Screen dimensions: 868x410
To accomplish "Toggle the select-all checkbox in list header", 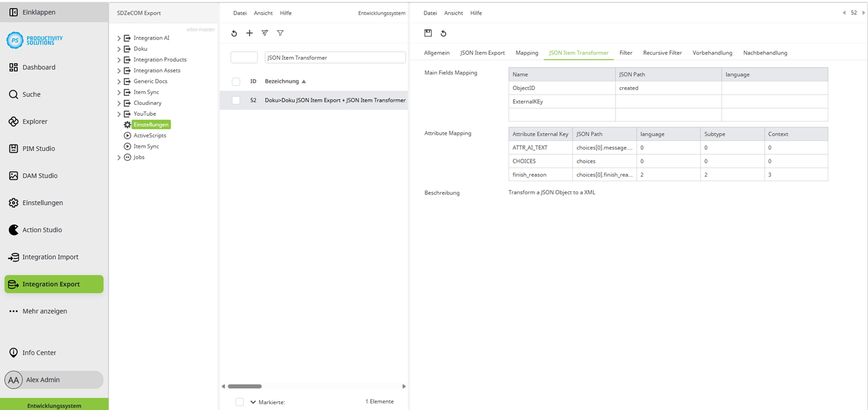I will [x=236, y=81].
